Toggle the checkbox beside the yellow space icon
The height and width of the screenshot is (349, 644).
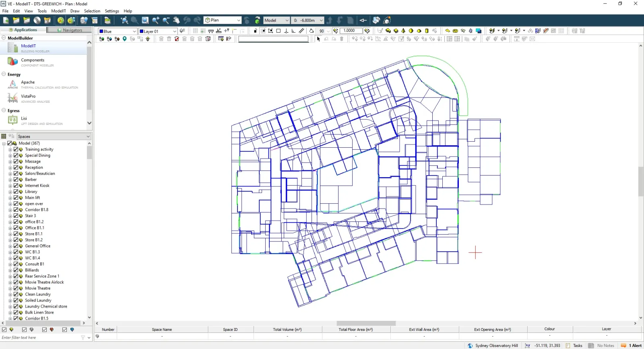click(x=4, y=330)
